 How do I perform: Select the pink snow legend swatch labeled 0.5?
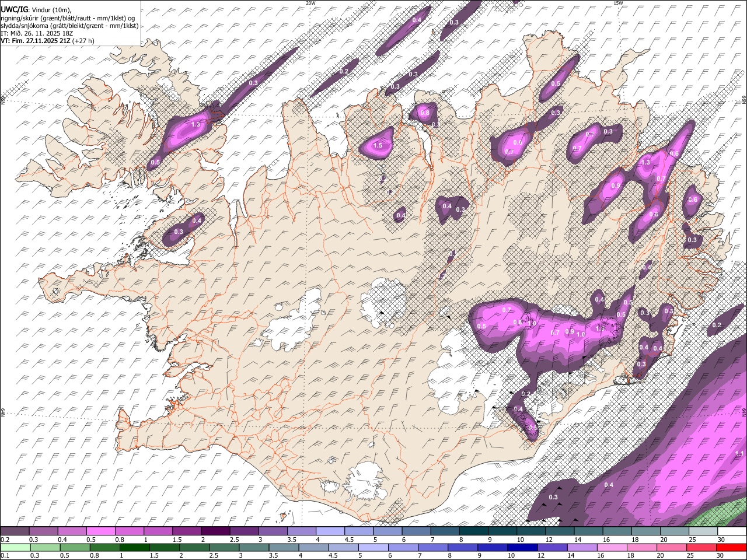tap(100, 531)
